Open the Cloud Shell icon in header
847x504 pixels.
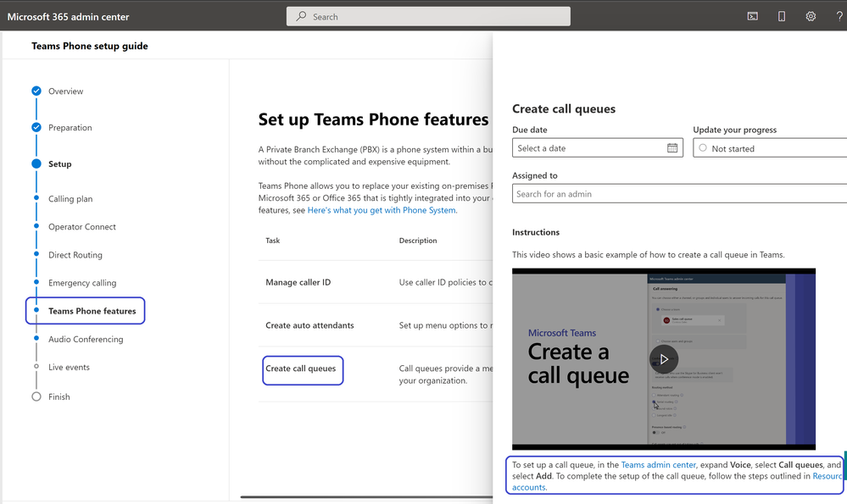point(753,16)
